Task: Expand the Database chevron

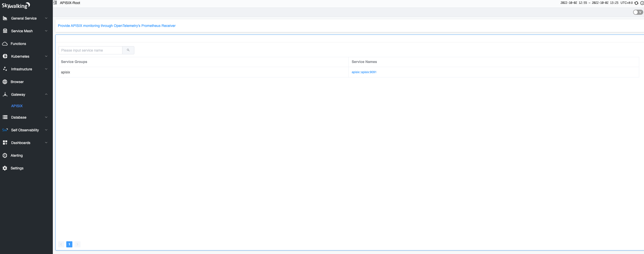Action: pyautogui.click(x=46, y=117)
